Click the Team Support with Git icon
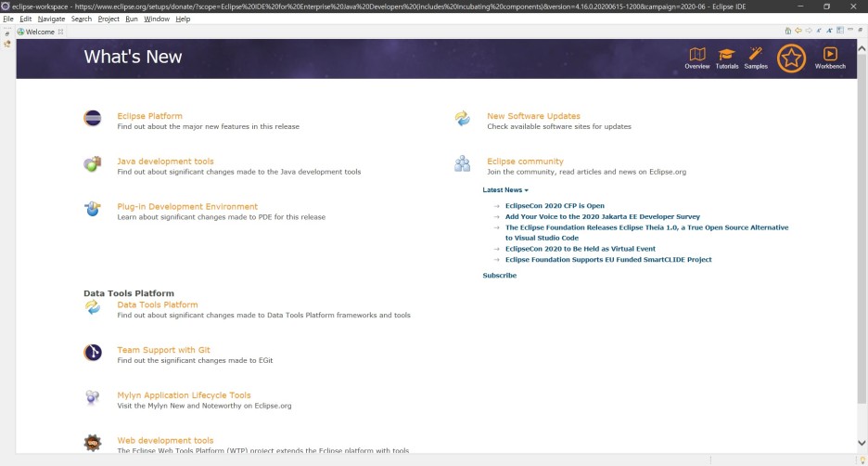 [x=93, y=352]
